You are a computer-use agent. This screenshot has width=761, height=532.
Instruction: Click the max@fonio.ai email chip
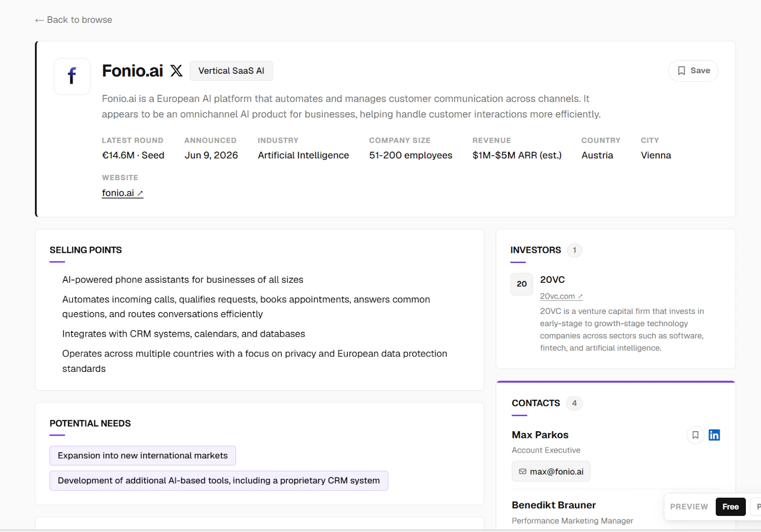pos(551,472)
